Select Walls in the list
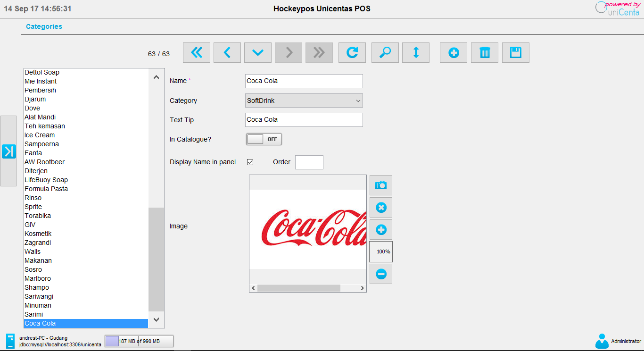Viewport: 644px width, 352px height. (86, 251)
